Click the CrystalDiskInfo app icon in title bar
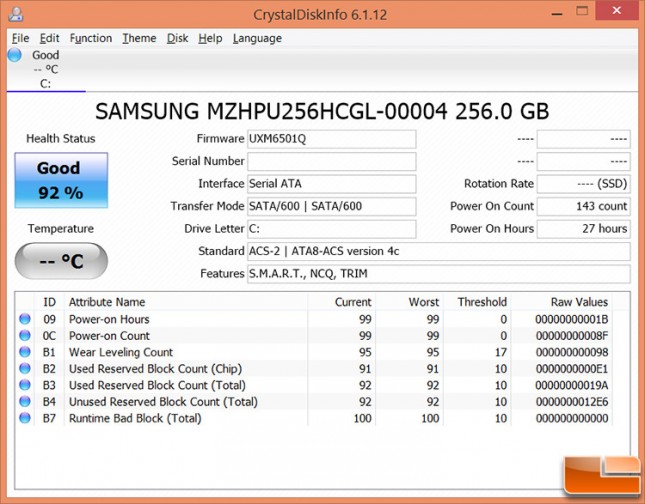The image size is (645, 504). (16, 14)
